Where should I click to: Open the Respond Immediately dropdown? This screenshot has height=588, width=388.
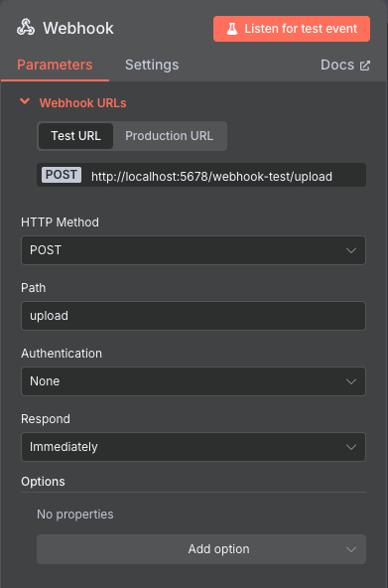194,447
